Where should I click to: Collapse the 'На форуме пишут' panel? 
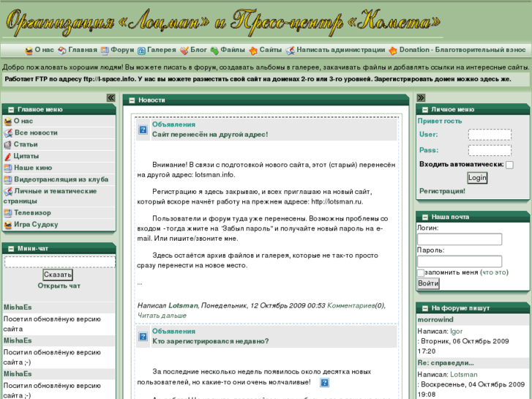[x=424, y=308]
